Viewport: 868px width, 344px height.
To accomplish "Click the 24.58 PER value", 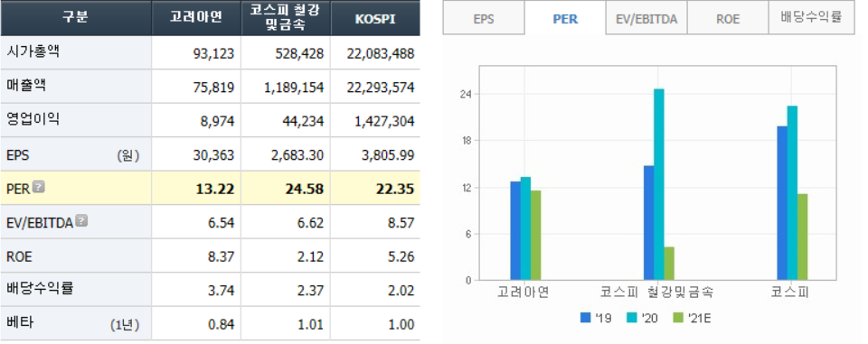I will coord(304,189).
